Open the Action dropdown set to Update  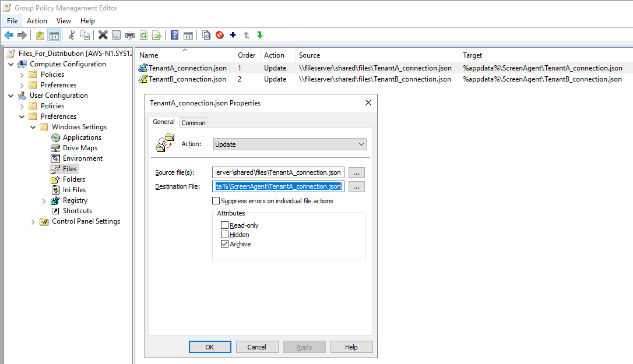coord(290,144)
